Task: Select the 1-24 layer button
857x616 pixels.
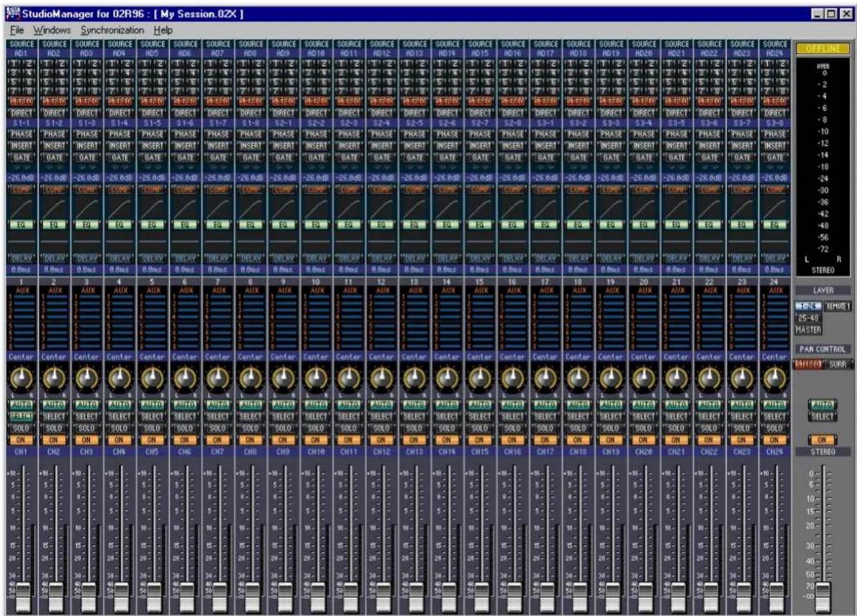Action: tap(808, 306)
